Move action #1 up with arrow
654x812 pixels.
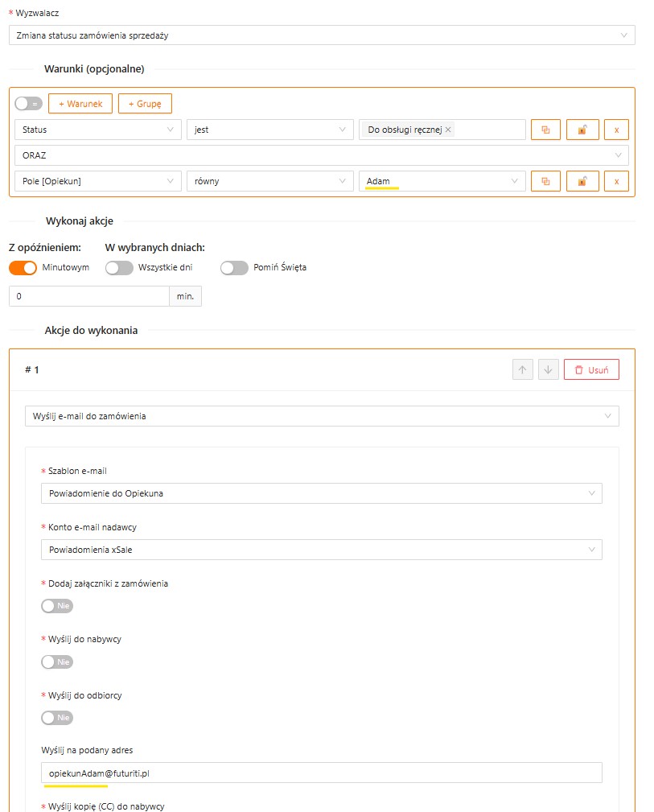[x=522, y=370]
